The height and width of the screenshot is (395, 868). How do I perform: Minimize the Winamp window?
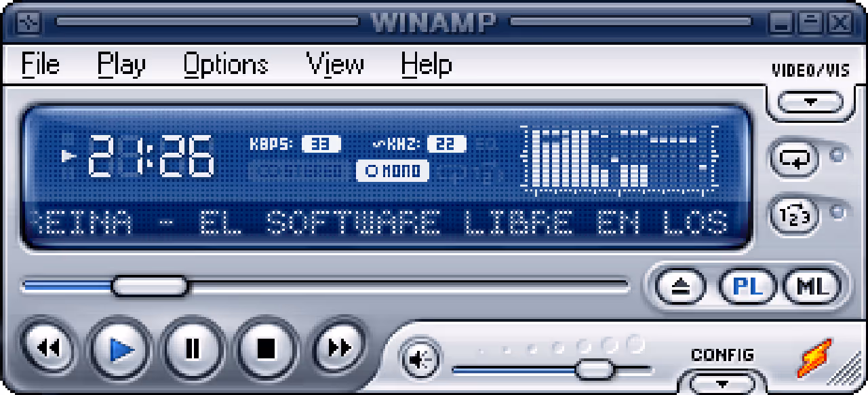[x=782, y=24]
